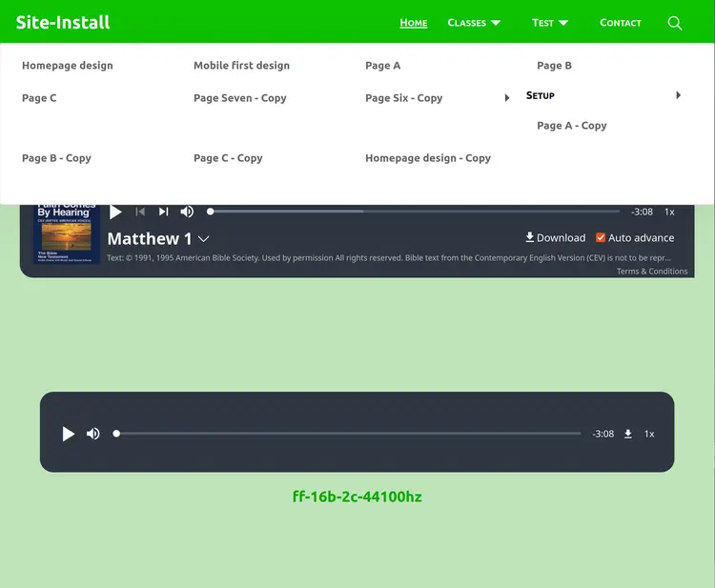The image size is (715, 588).
Task: Open Page A - Copy entry
Action: point(572,126)
